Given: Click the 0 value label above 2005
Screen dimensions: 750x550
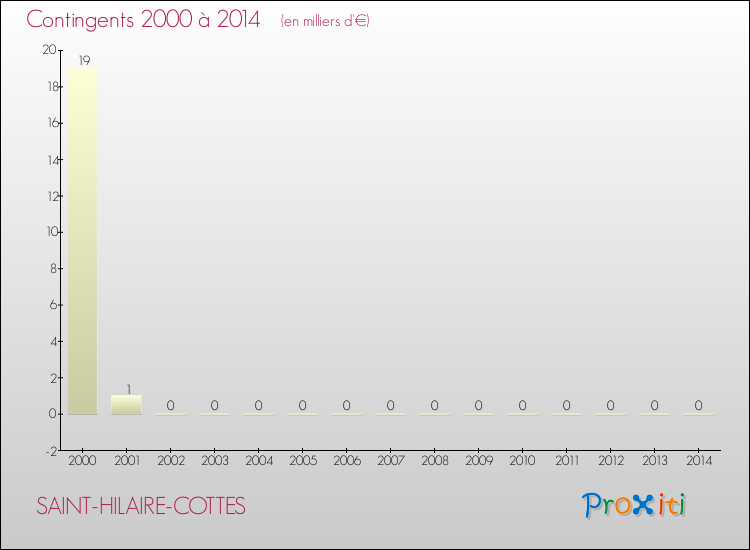Looking at the screenshot, I should pos(302,406).
